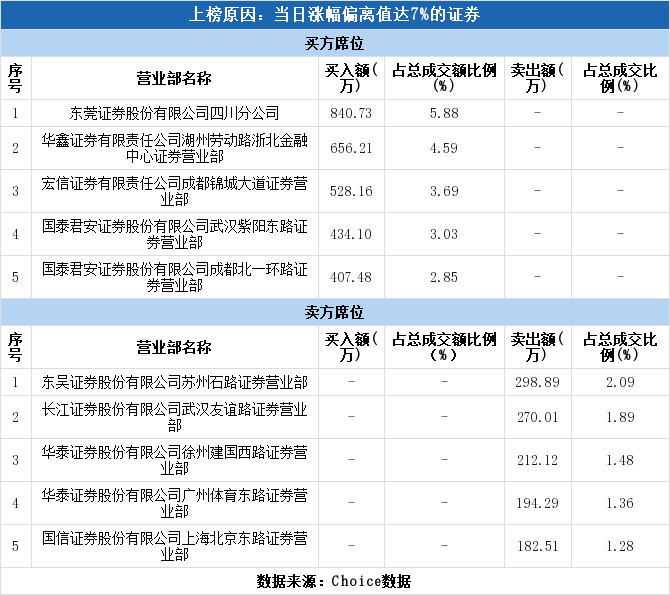Select sell amount 298.89
Viewport: 670px width, 595px height.
click(x=538, y=382)
